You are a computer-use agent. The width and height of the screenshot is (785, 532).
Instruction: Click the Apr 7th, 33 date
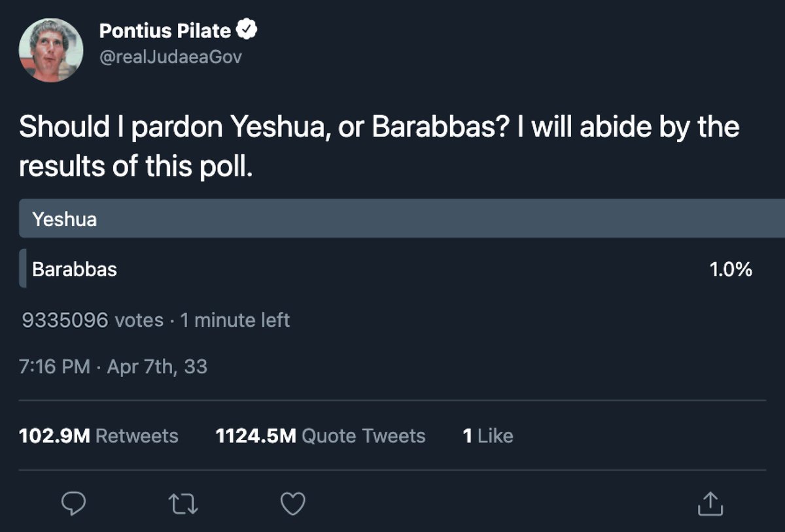[x=156, y=367]
